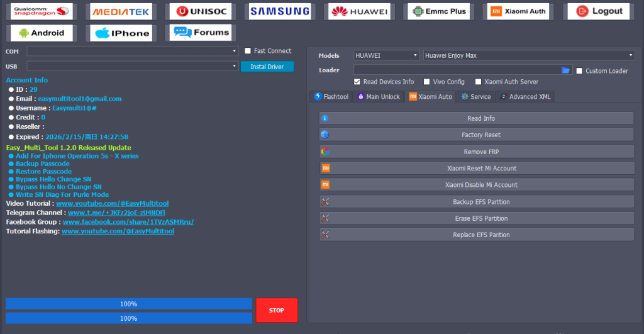Open the Unisoc section

click(x=201, y=11)
